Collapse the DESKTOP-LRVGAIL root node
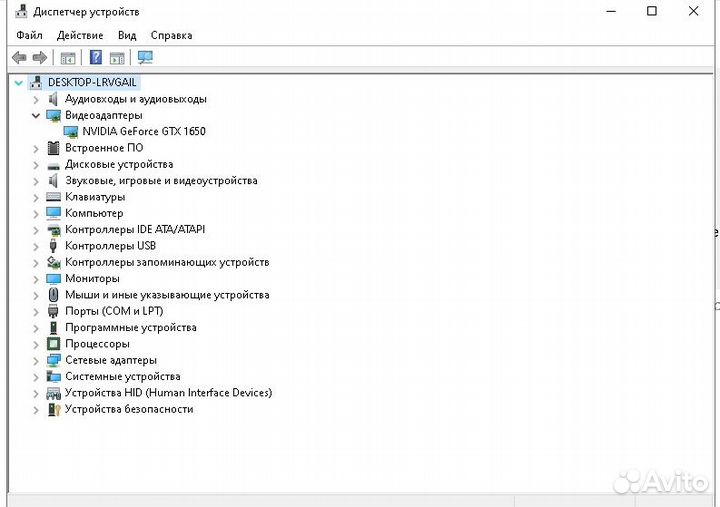This screenshot has width=720, height=507. coord(19,83)
